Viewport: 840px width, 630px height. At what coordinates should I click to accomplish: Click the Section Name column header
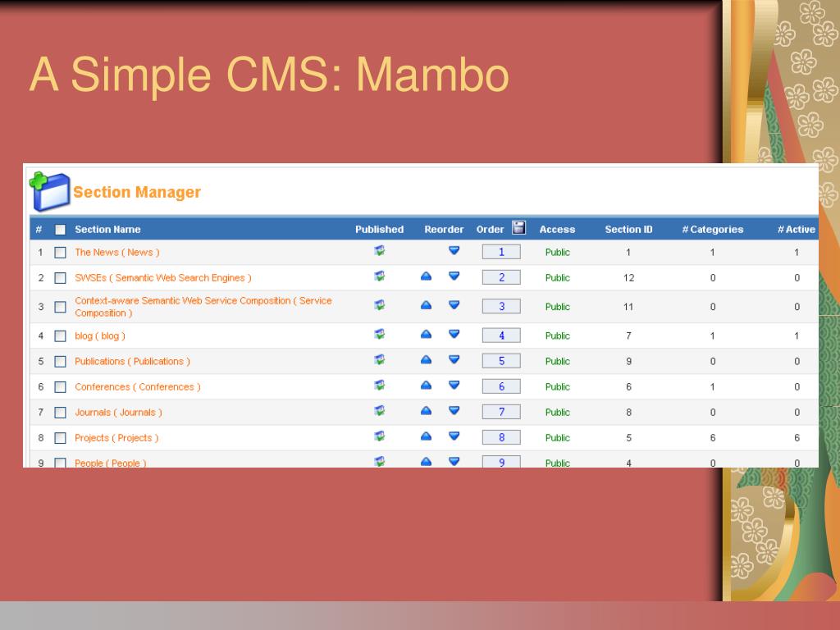pyautogui.click(x=107, y=230)
